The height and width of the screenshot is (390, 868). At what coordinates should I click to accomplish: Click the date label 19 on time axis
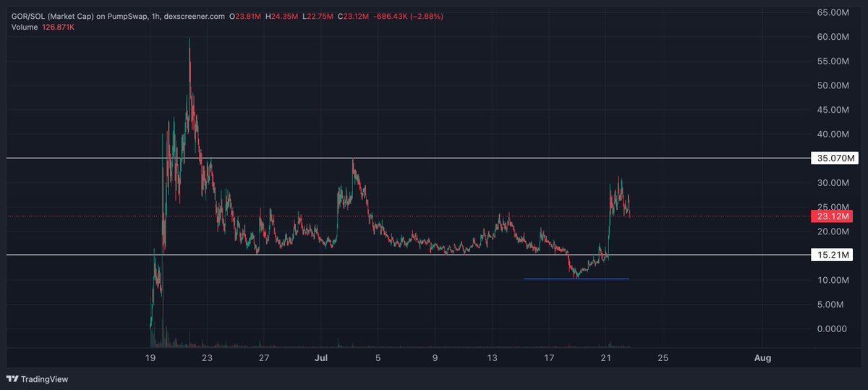coord(150,358)
